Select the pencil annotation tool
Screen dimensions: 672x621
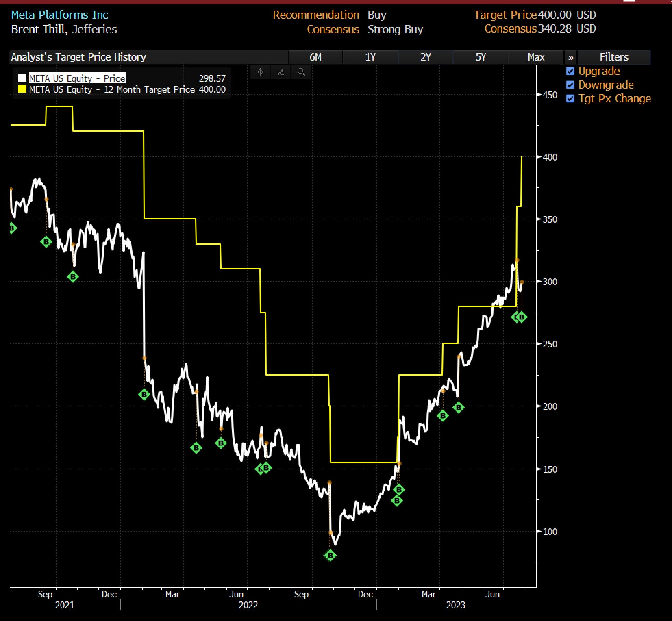coord(281,72)
